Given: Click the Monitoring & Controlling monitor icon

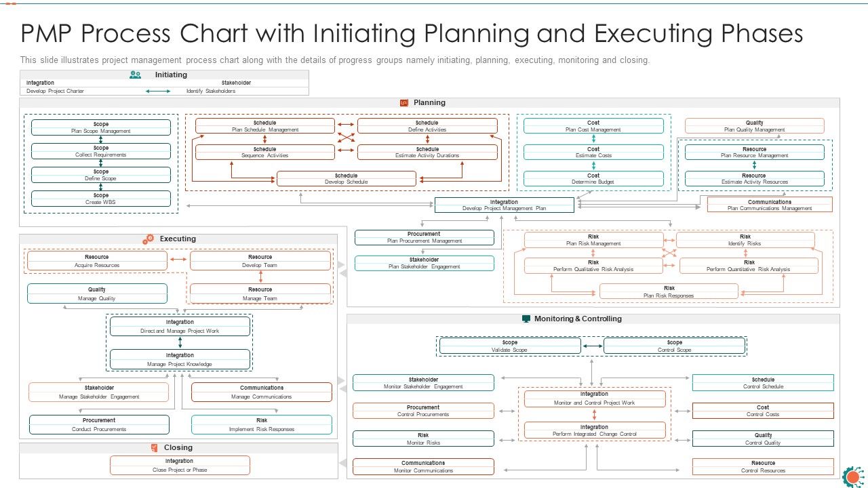Looking at the screenshot, I should click(526, 319).
